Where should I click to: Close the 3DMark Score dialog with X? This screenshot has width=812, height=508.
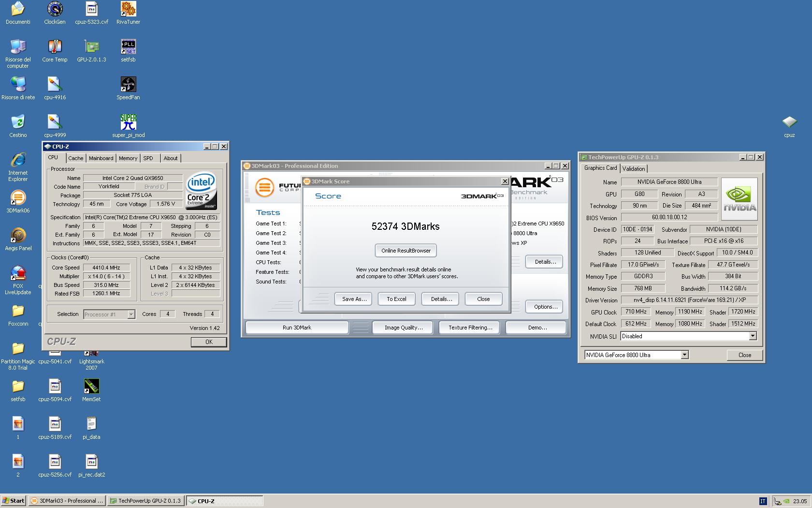(x=505, y=181)
